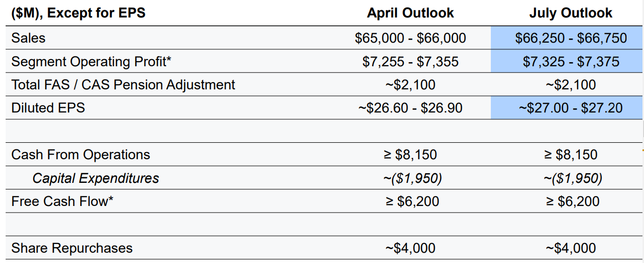Select the ~$26.60 - $26.90 EPS value
644x263 pixels.
pos(410,108)
